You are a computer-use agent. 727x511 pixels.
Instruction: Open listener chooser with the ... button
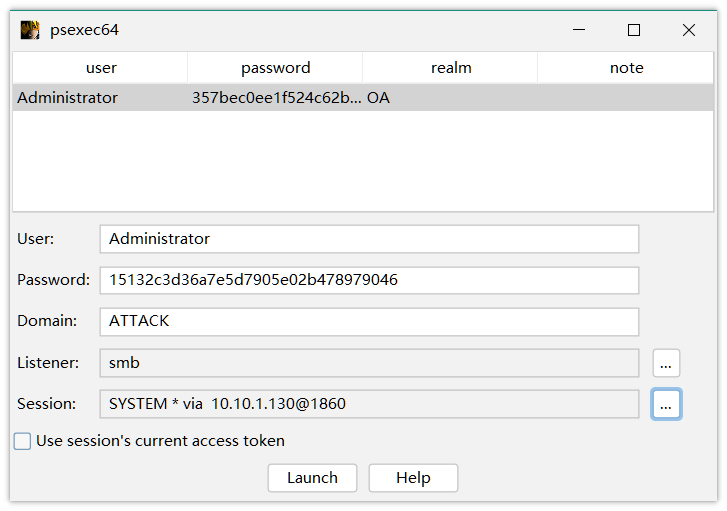coord(666,363)
